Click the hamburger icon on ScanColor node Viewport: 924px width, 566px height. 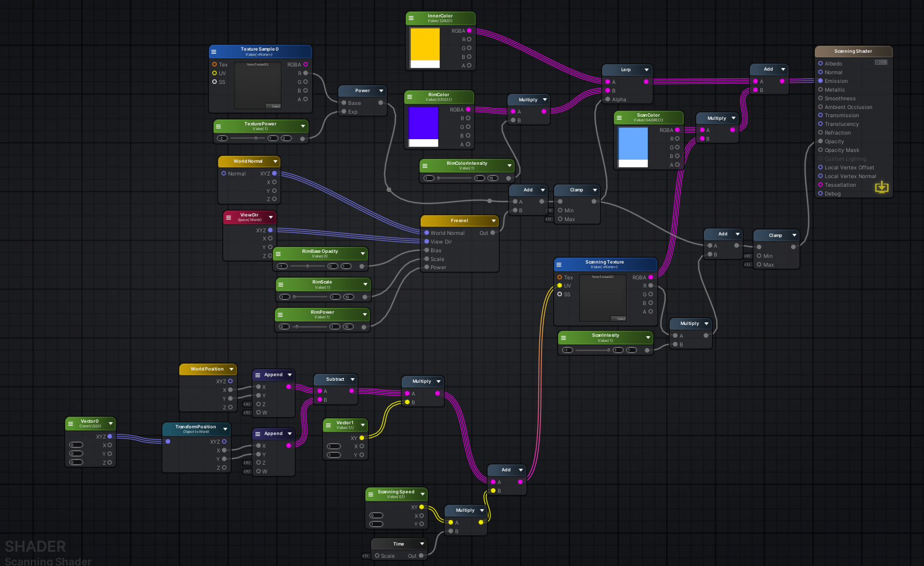[620, 118]
